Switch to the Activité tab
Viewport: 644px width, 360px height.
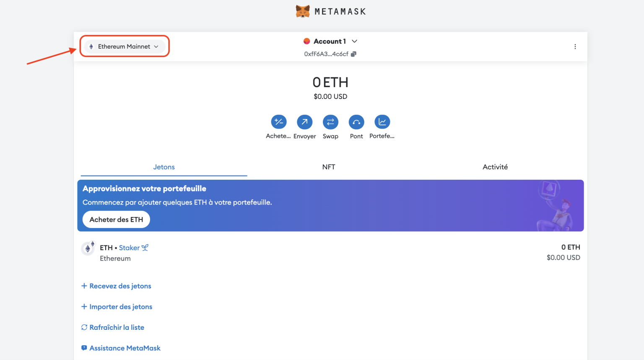pyautogui.click(x=495, y=167)
